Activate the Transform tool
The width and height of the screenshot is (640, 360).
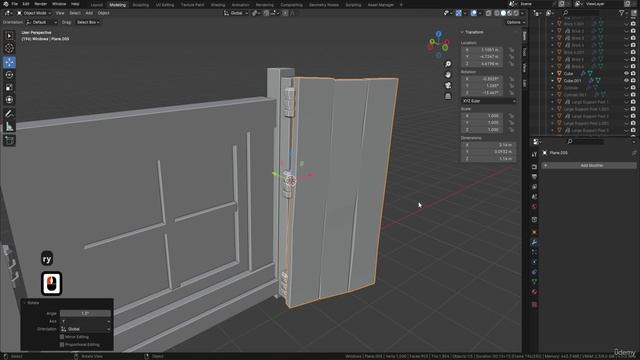(9, 100)
